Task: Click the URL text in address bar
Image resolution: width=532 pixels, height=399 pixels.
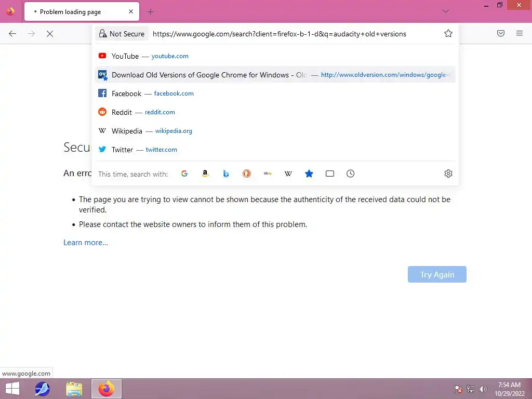Action: click(279, 34)
